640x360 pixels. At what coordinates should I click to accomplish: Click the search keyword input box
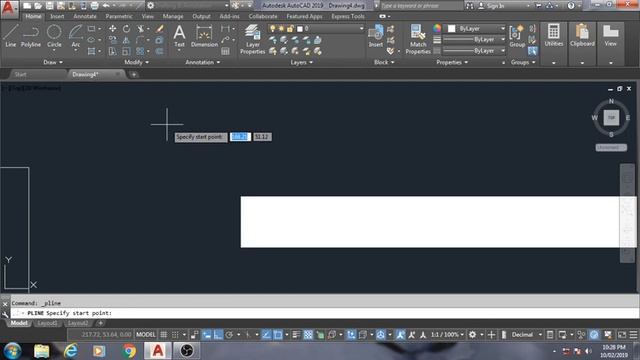coord(421,6)
